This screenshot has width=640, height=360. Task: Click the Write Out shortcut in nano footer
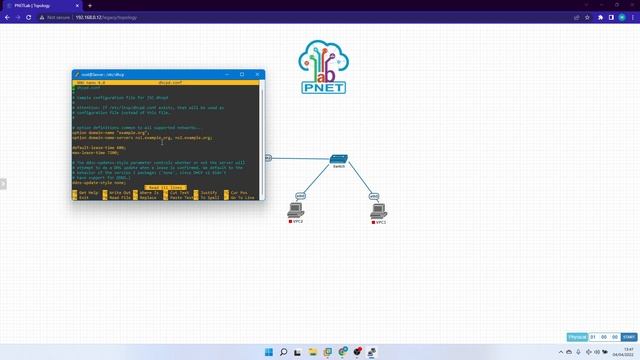tap(116, 193)
